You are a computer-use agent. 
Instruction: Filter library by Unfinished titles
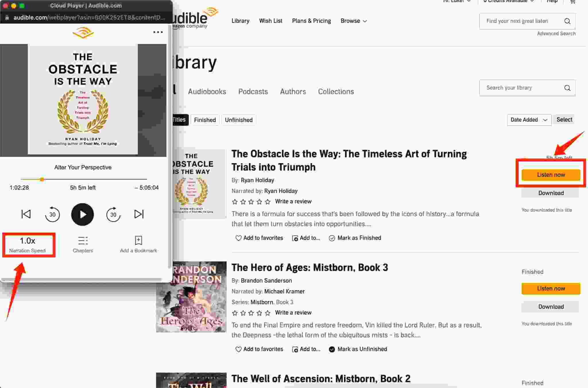click(239, 120)
